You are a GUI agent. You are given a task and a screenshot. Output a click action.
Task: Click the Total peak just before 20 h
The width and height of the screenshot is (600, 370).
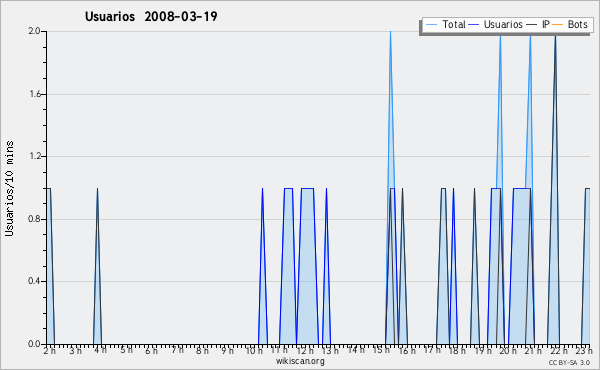pos(500,37)
